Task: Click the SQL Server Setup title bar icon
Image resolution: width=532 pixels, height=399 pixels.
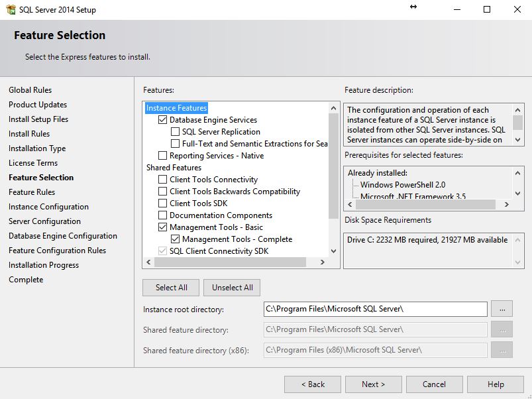Action: coord(11,9)
